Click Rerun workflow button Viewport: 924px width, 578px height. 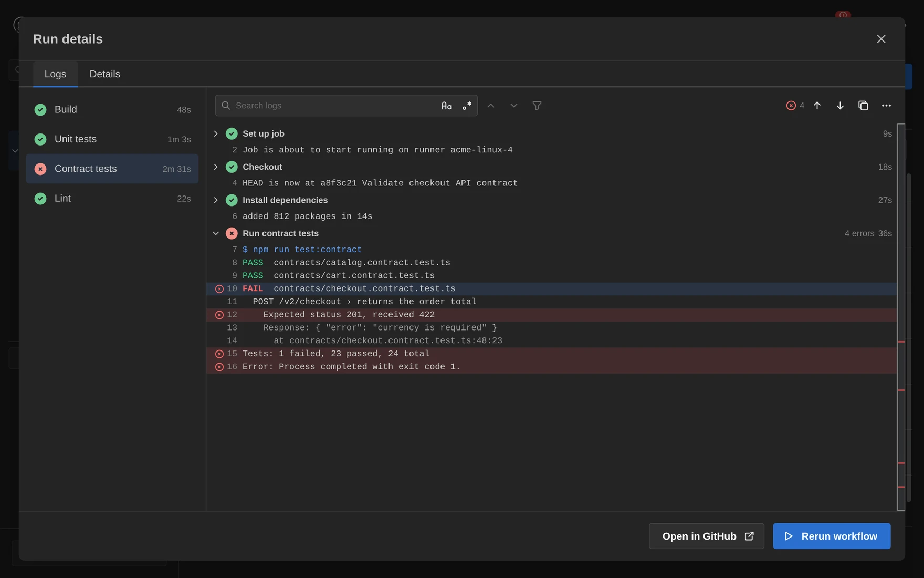point(832,536)
